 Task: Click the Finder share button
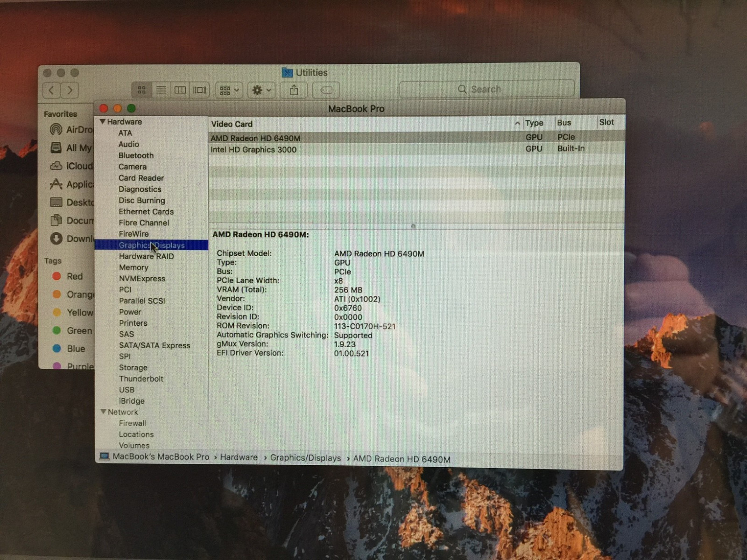click(294, 90)
